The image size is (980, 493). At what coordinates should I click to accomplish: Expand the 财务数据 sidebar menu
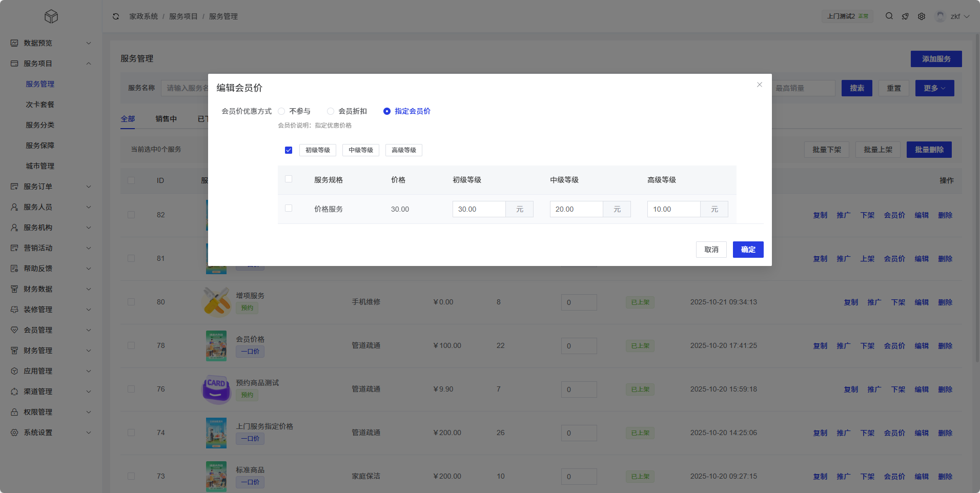(x=51, y=289)
